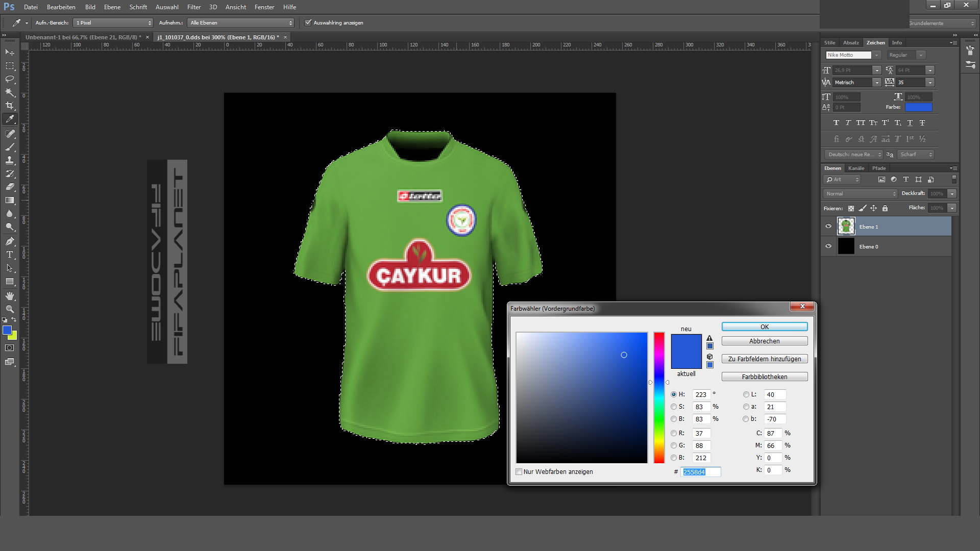Screen dimensions: 980x551
Task: Open the Deckkraft opacity dropdown arrow
Action: click(x=952, y=194)
